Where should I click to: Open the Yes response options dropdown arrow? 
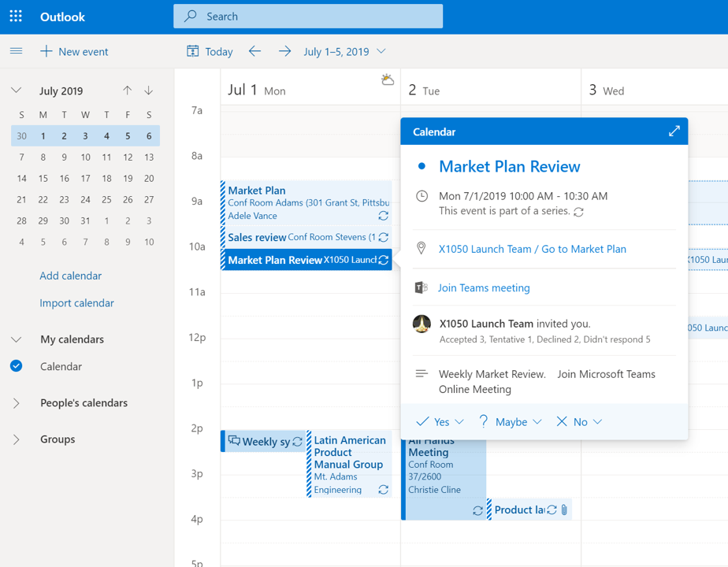[x=459, y=422]
